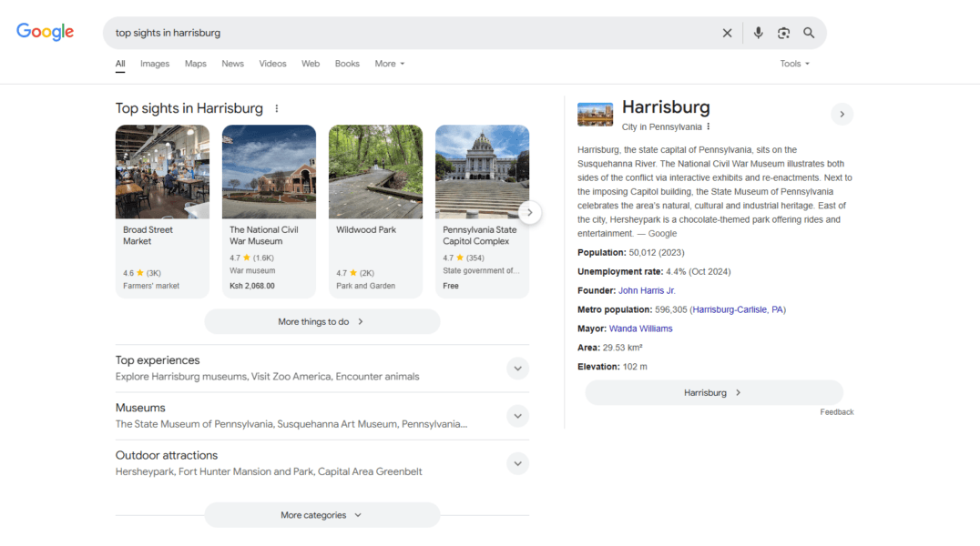Advance the sights carousel with the arrow

tap(529, 212)
